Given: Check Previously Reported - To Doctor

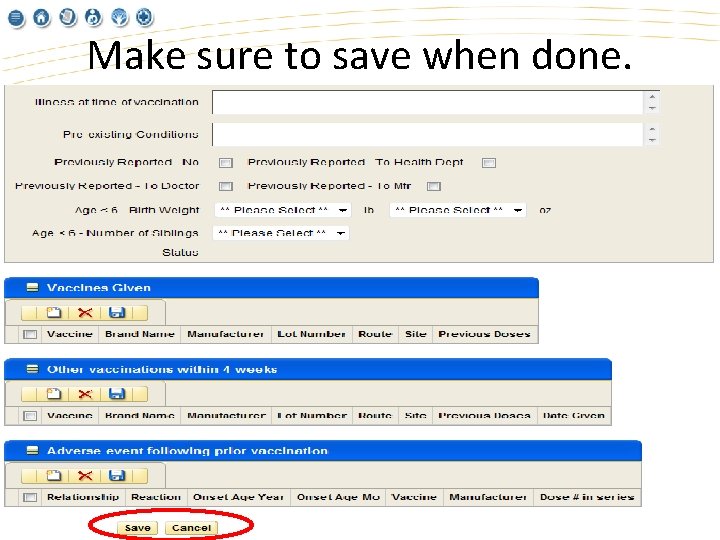Looking at the screenshot, I should (x=225, y=186).
